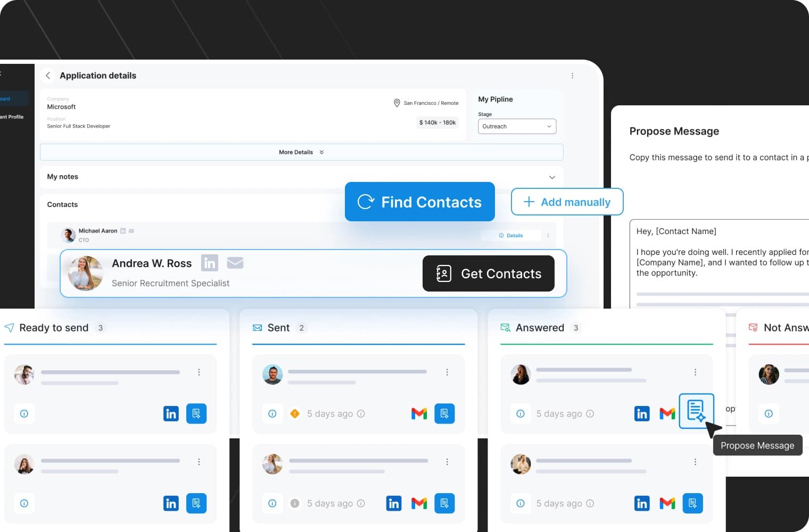Image resolution: width=809 pixels, height=532 pixels.
Task: Open the Outreach stage dropdown
Action: (517, 126)
